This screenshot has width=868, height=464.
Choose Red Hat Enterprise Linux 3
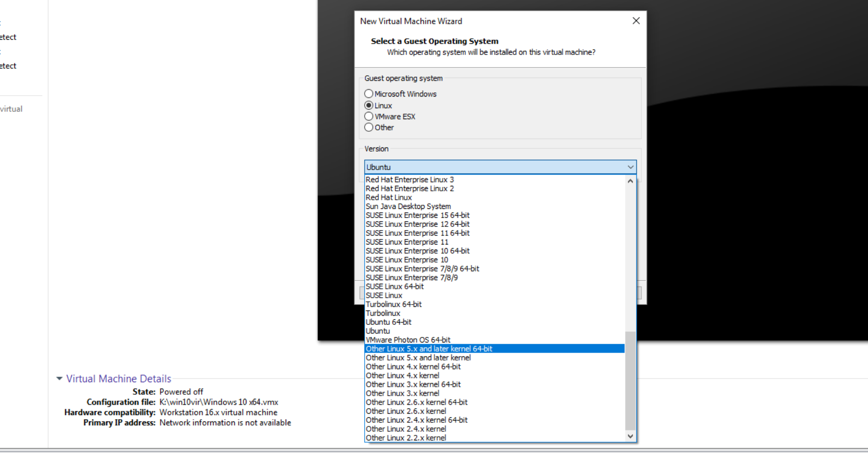(495, 180)
